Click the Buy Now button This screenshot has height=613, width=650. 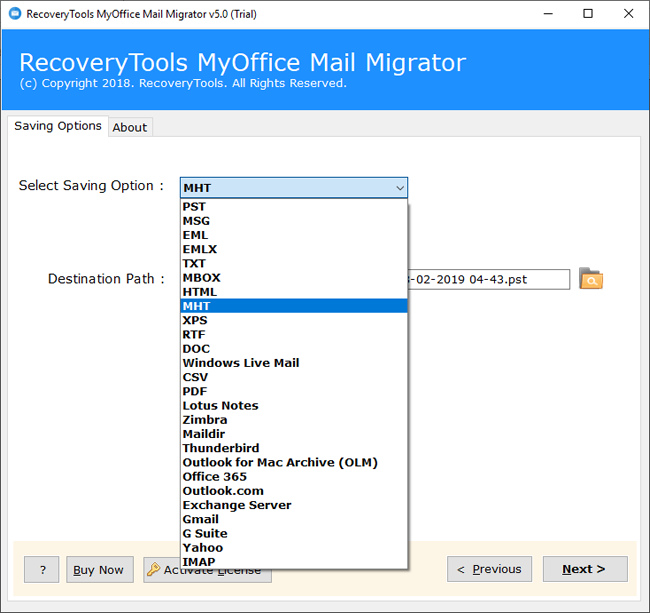coord(99,569)
